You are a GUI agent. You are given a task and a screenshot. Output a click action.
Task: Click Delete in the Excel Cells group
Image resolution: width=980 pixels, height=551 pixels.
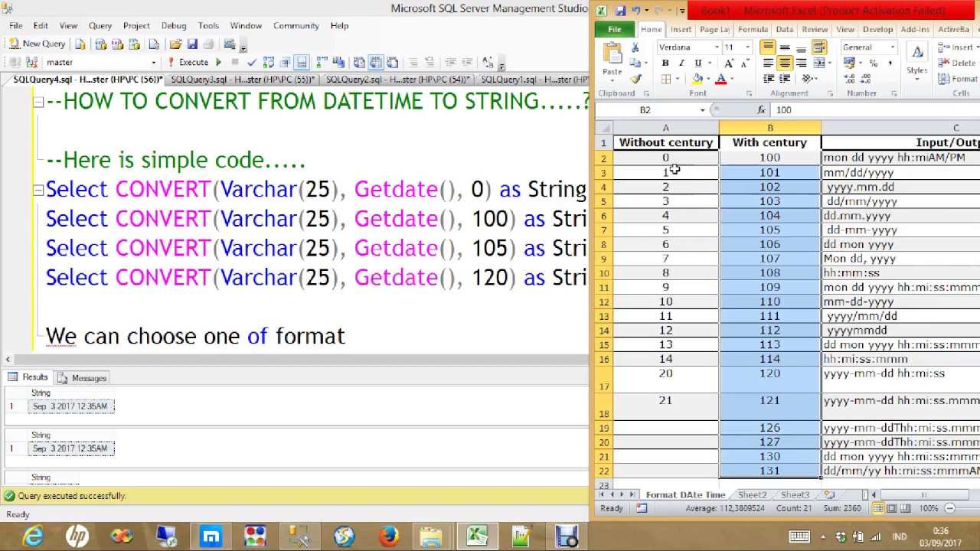[957, 63]
